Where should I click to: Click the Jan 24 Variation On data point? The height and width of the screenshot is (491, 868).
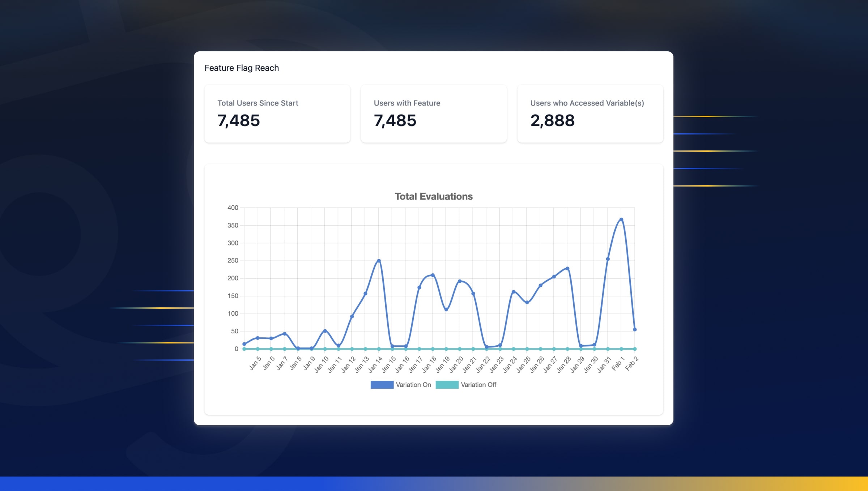pos(513,292)
